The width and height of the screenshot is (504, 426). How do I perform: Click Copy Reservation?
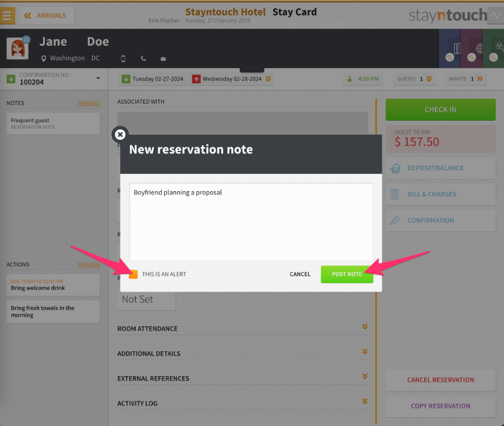click(x=440, y=406)
